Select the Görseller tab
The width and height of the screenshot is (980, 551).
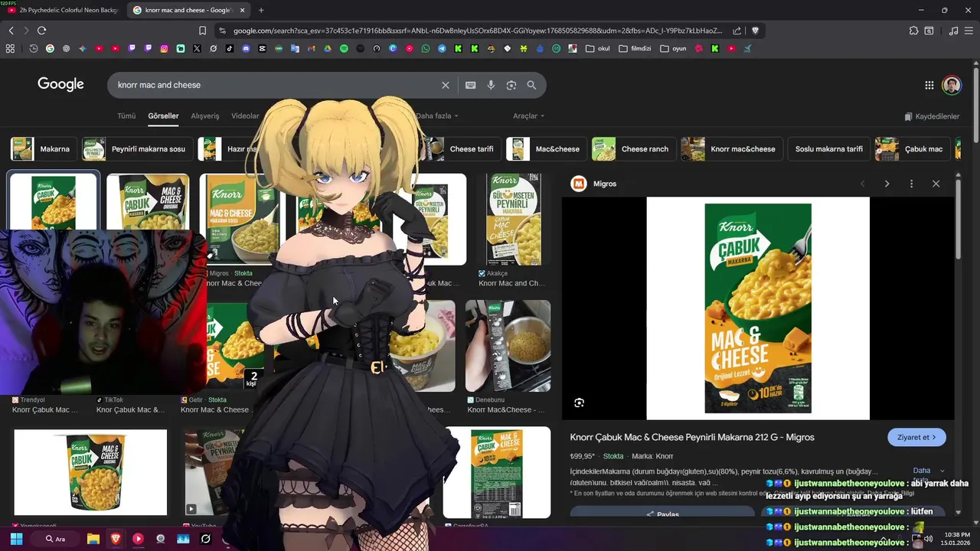coord(163,116)
